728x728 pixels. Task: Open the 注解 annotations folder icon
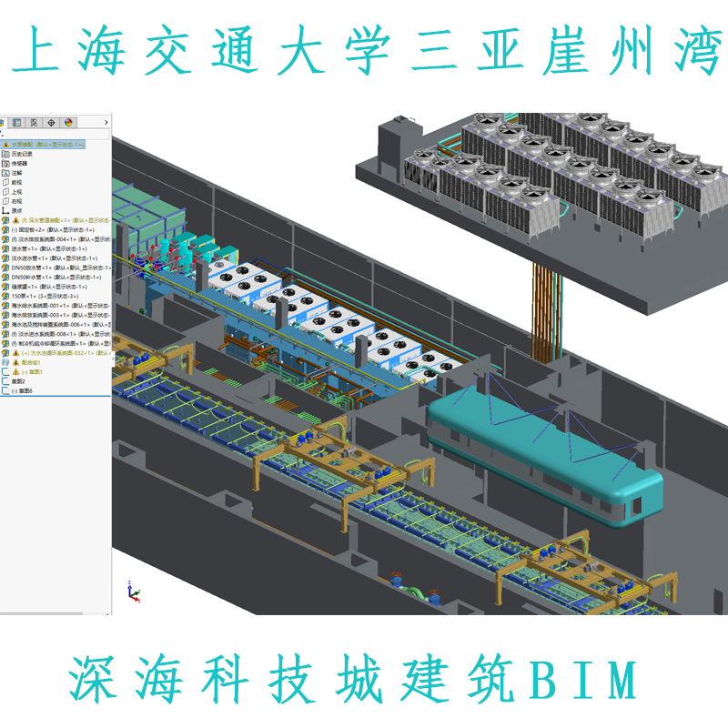click(x=5, y=173)
